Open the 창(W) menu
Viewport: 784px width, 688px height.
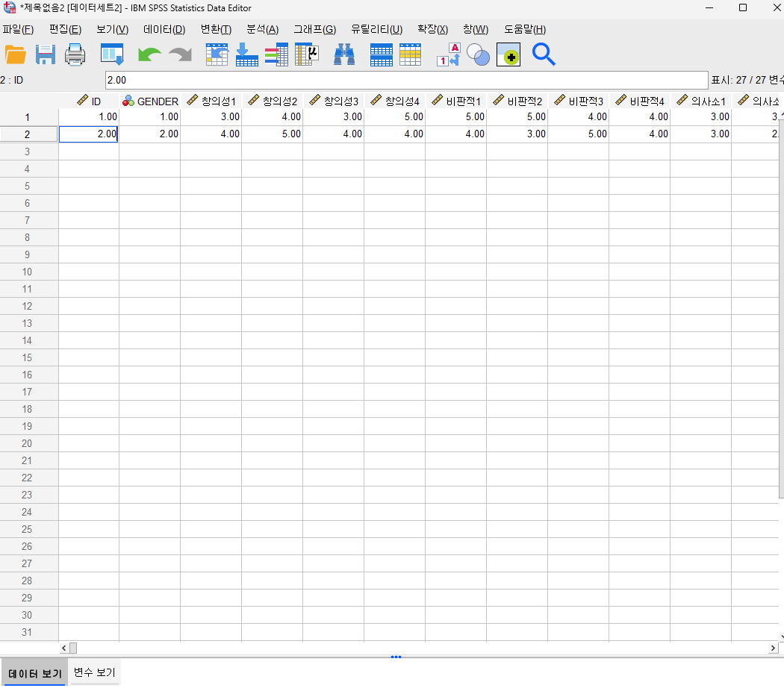click(x=476, y=30)
